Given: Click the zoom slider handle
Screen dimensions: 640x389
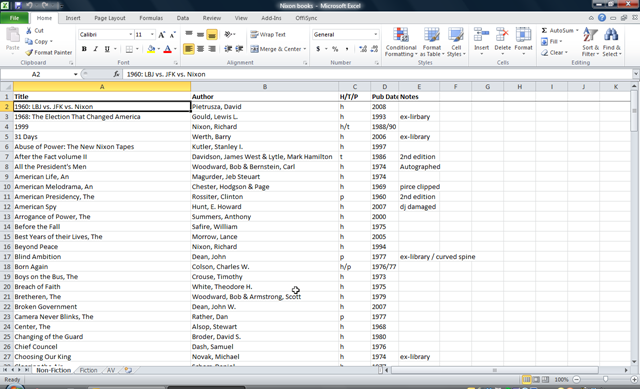Looking at the screenshot, I should pos(605,380).
